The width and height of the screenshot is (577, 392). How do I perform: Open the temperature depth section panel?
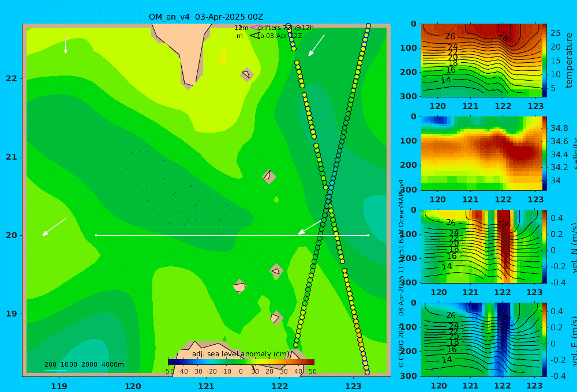pos(482,61)
